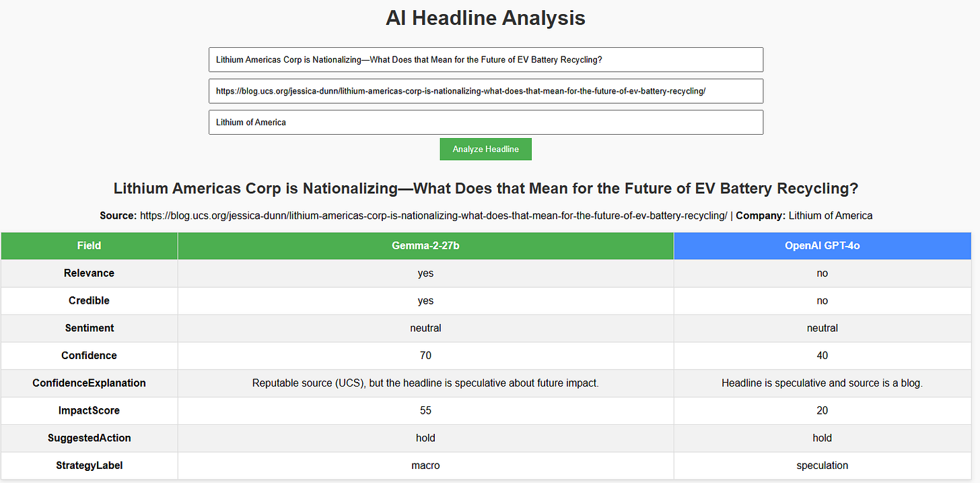Select GPT-4o's Relevance value no

[822, 273]
